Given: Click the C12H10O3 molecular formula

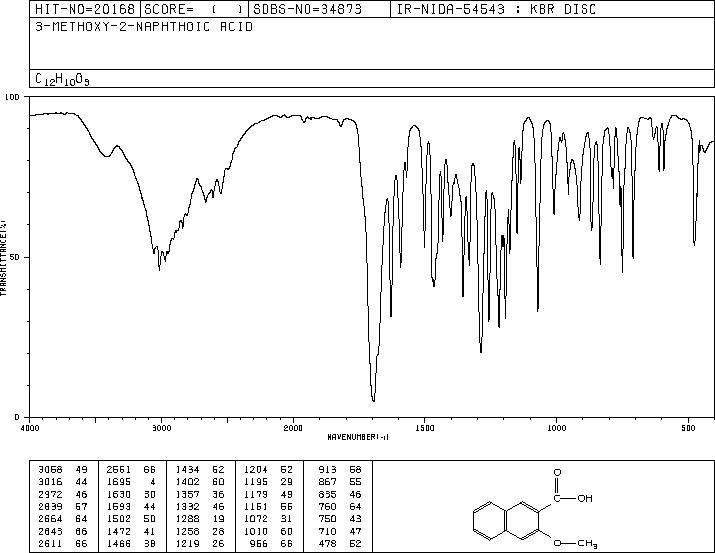Looking at the screenshot, I should pos(62,79).
